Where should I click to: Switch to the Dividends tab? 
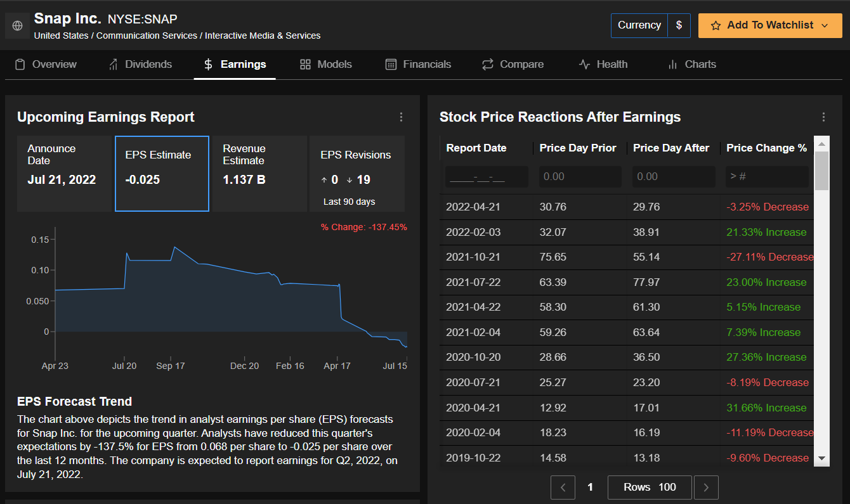pos(140,64)
